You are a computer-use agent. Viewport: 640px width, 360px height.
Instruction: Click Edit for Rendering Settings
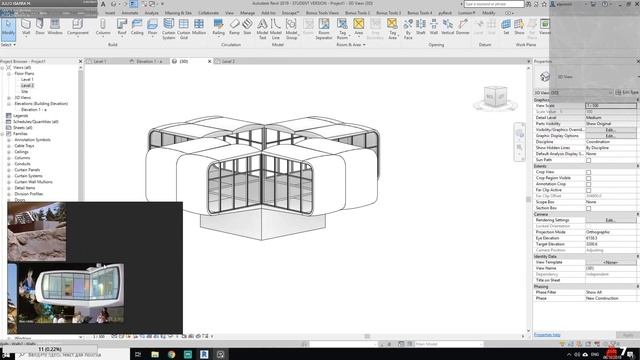[x=610, y=220]
